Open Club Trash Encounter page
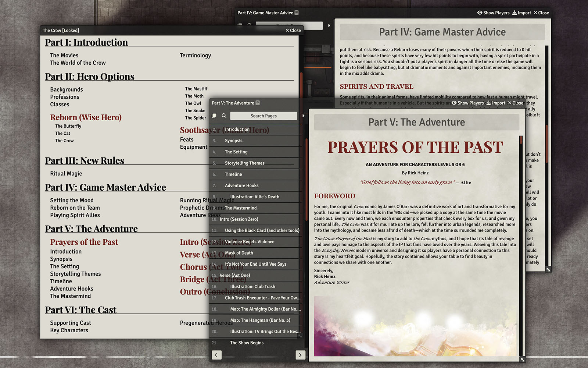The image size is (588, 368). click(x=256, y=298)
